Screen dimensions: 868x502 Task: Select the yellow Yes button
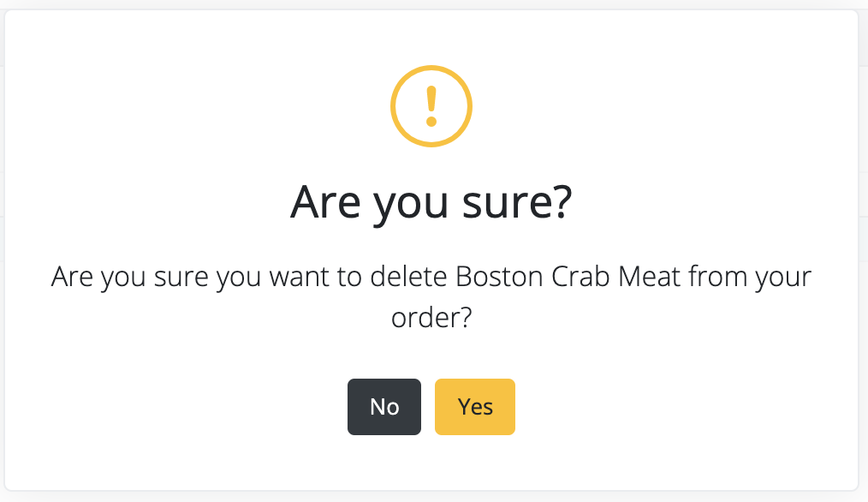click(475, 407)
